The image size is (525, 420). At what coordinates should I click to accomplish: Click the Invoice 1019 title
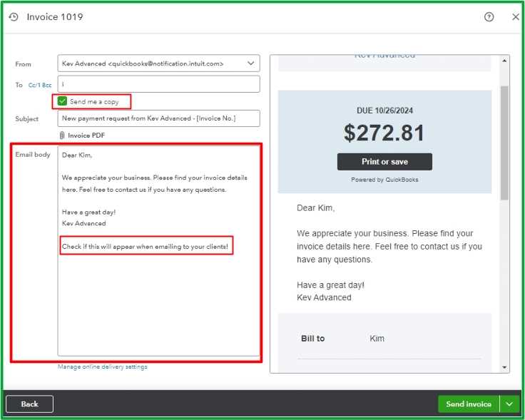(x=55, y=16)
